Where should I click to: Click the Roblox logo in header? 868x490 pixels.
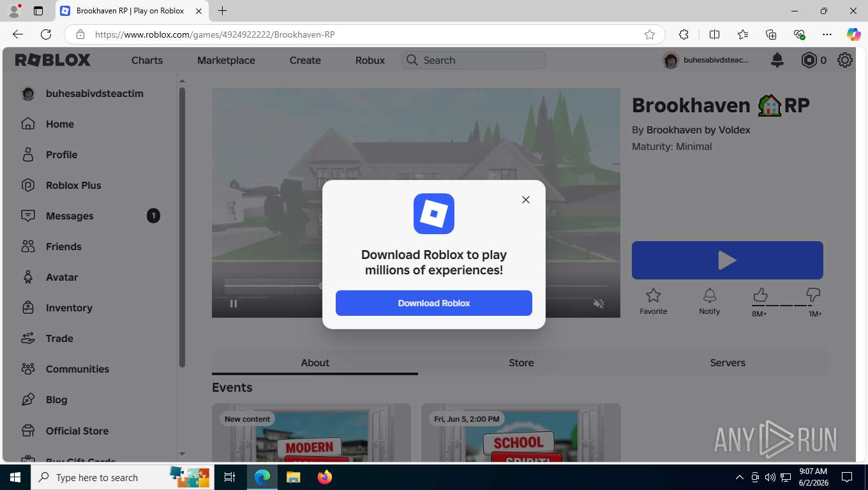(53, 60)
